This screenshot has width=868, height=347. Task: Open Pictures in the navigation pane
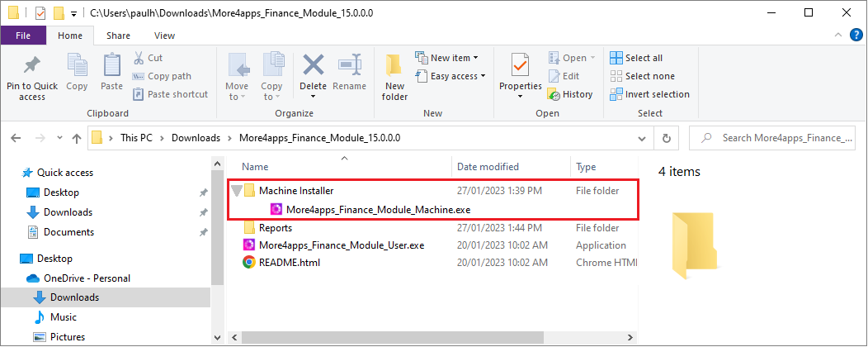68,336
